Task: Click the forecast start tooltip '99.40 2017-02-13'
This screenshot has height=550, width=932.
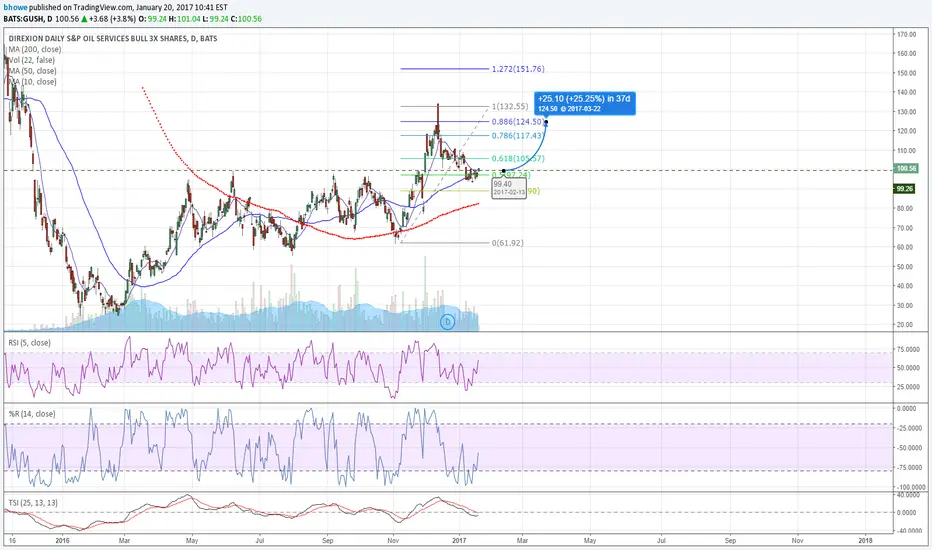Action: [509, 188]
